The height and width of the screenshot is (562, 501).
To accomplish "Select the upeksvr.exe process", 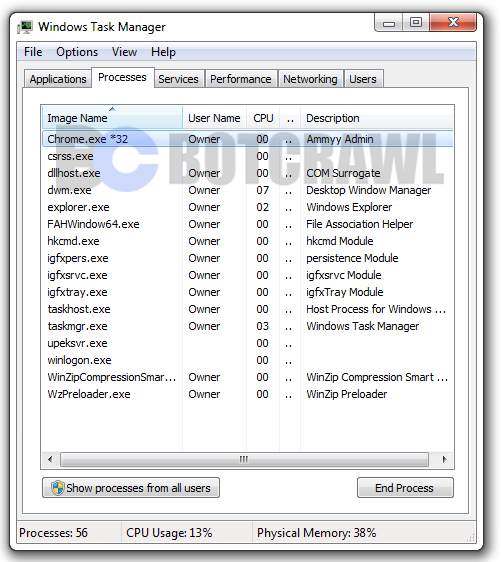I will pos(247,343).
